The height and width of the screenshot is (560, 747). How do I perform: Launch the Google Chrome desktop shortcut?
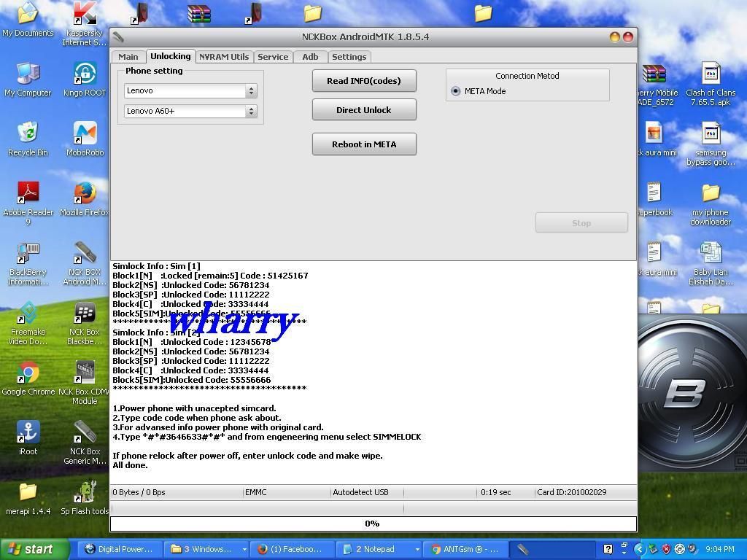[28, 378]
